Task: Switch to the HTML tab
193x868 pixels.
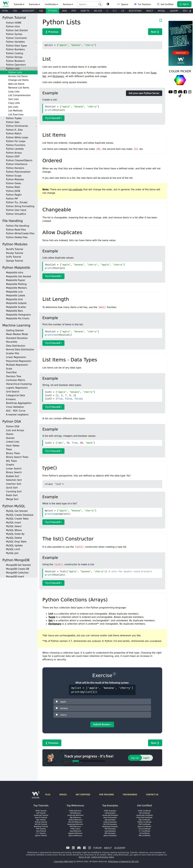Action: click(x=5, y=11)
